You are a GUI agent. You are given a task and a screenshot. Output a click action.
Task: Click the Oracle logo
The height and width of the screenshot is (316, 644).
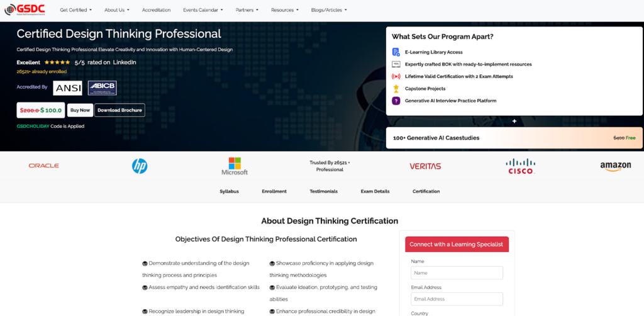tap(43, 166)
